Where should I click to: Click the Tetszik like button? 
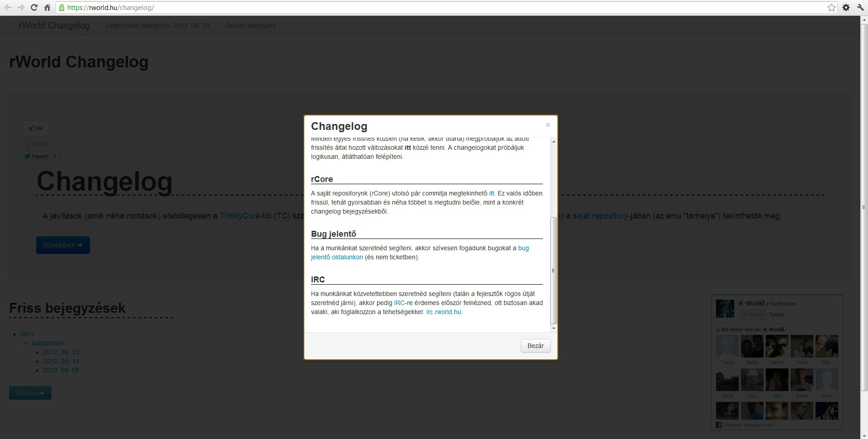click(x=36, y=144)
